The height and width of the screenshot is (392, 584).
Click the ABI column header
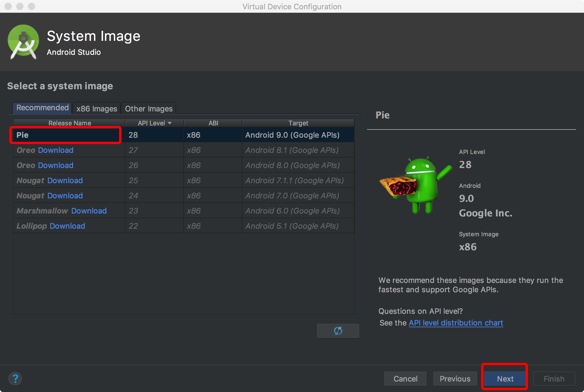pos(213,123)
